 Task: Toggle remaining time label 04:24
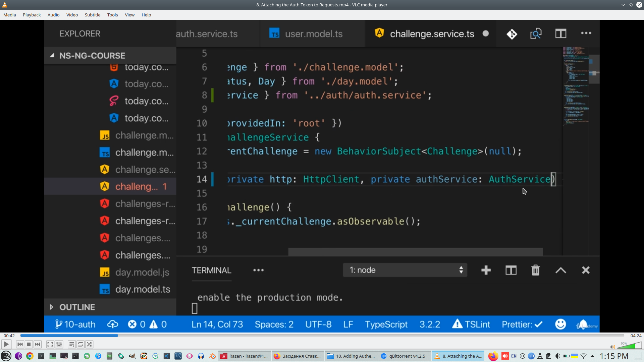tap(636, 336)
